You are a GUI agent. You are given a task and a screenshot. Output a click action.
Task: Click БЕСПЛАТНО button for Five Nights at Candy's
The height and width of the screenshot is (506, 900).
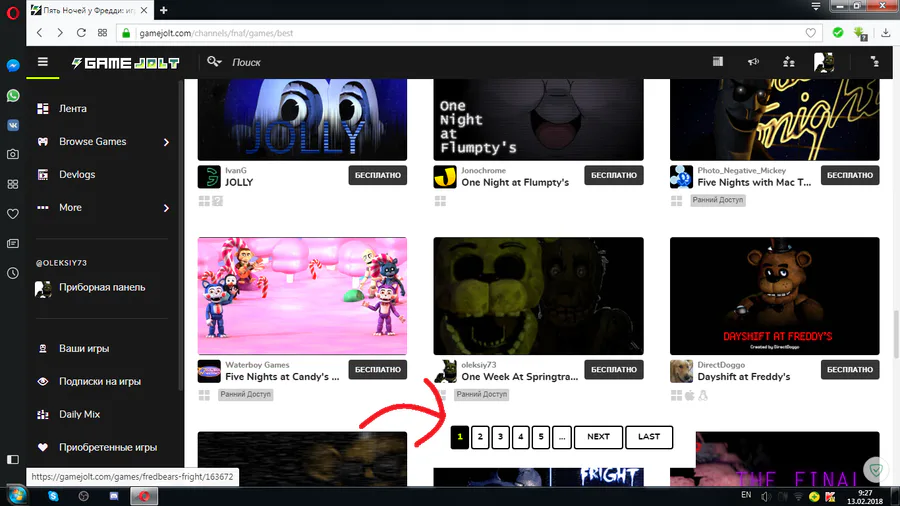[378, 369]
